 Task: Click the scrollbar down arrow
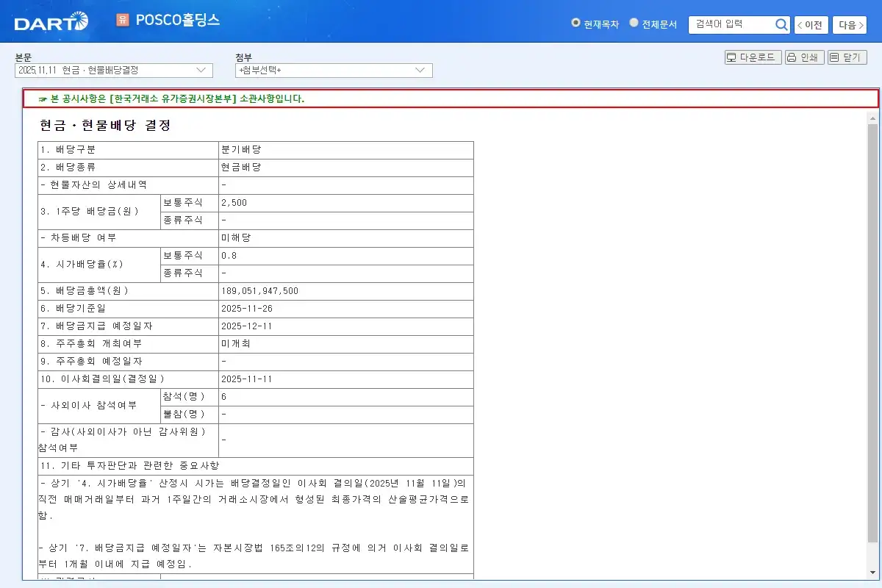[x=873, y=572]
